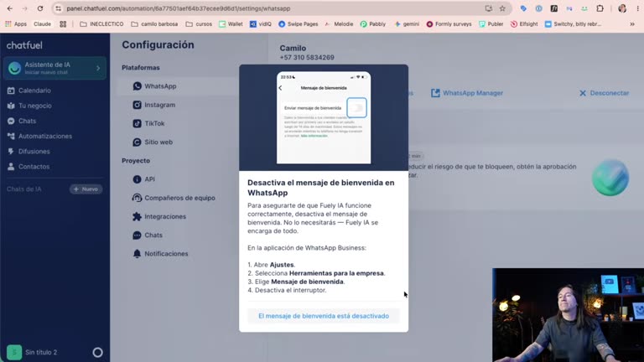Viewport: 644px width, 362px height.
Task: Click the Sin título 2 circle icon
Action: (98, 352)
